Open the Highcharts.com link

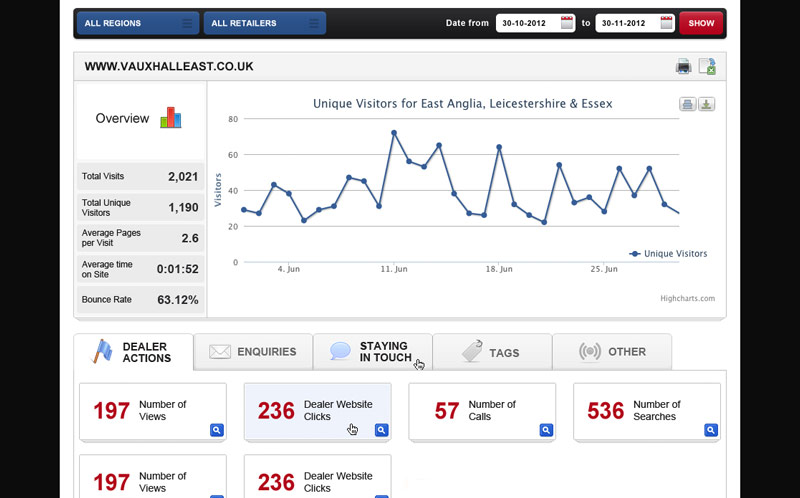pyautogui.click(x=687, y=298)
